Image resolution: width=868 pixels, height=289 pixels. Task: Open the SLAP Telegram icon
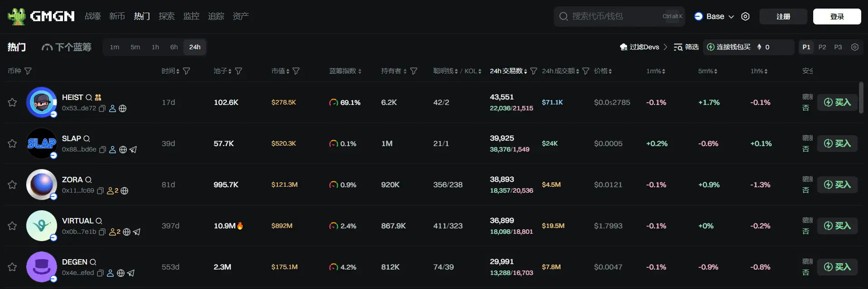[x=133, y=150]
